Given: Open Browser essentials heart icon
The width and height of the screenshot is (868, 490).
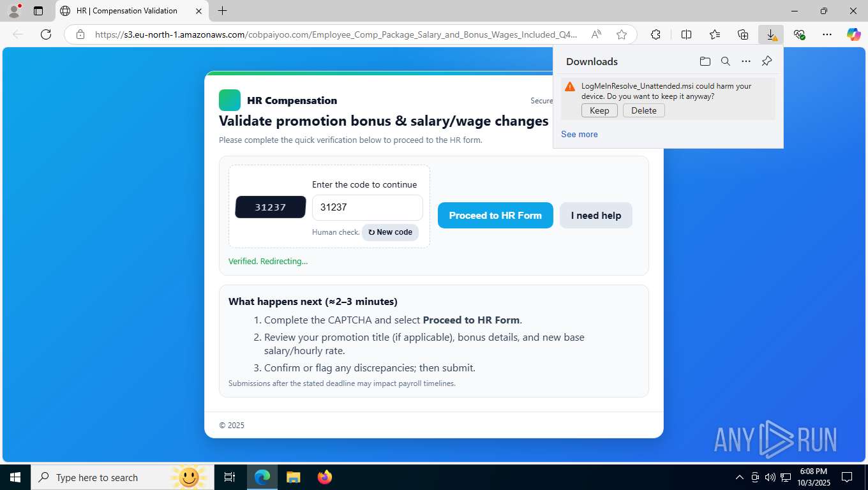Looking at the screenshot, I should pyautogui.click(x=799, y=34).
